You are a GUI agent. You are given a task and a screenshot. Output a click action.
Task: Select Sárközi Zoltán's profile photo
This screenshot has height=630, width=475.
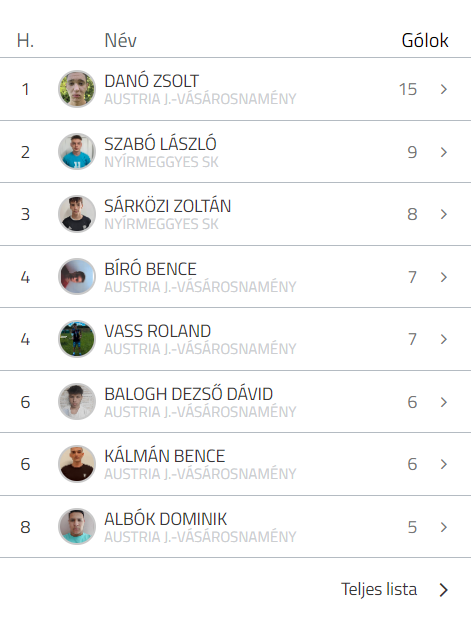click(x=77, y=214)
